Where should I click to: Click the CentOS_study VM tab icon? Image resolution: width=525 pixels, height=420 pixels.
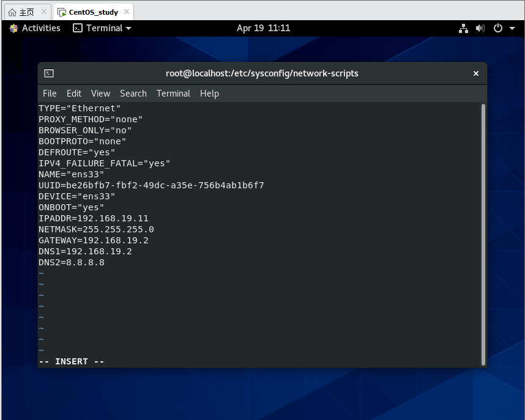tap(62, 12)
